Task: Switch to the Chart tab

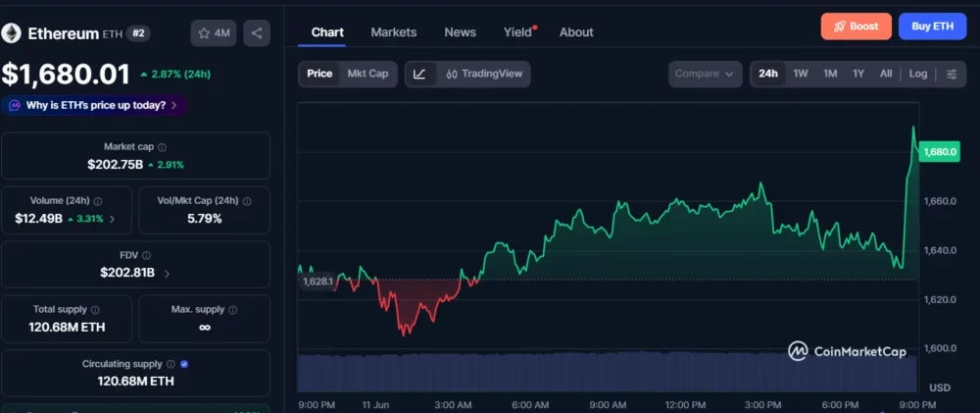Action: [327, 32]
